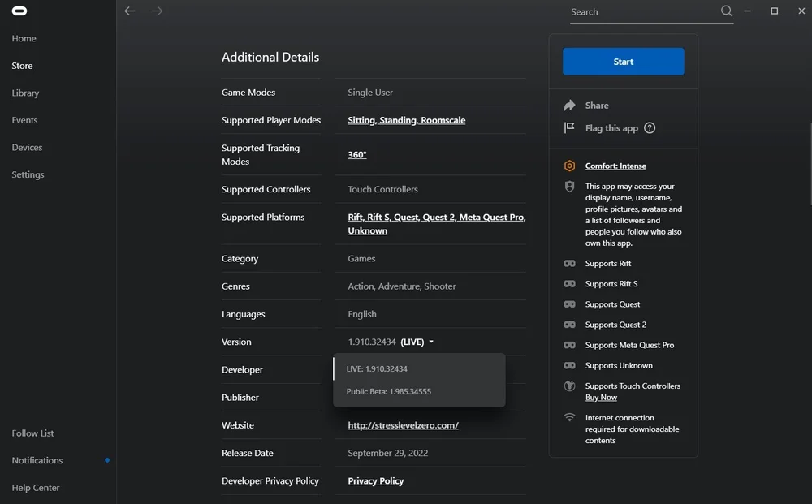This screenshot has width=812, height=504.
Task: Open the stresslevelzero.com website link
Action: click(403, 425)
